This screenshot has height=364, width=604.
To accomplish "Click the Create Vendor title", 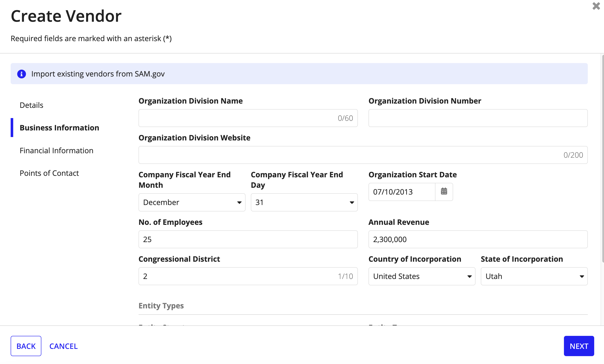I will pyautogui.click(x=66, y=16).
